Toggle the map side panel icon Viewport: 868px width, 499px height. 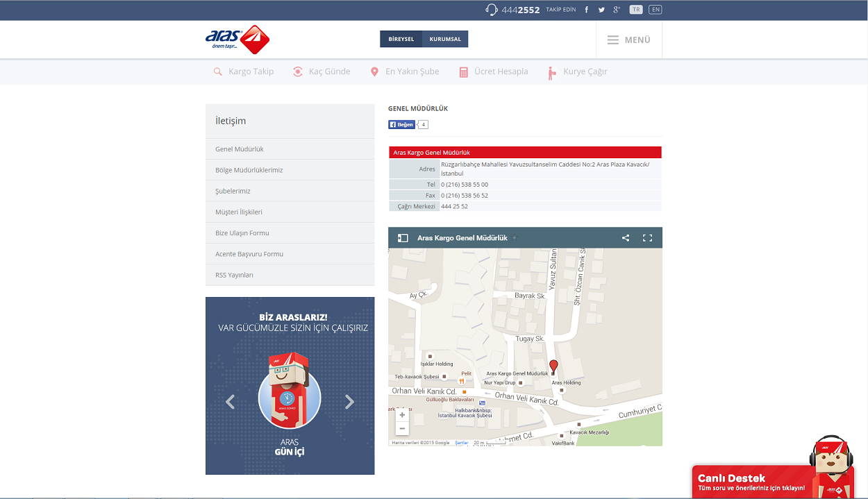click(403, 238)
